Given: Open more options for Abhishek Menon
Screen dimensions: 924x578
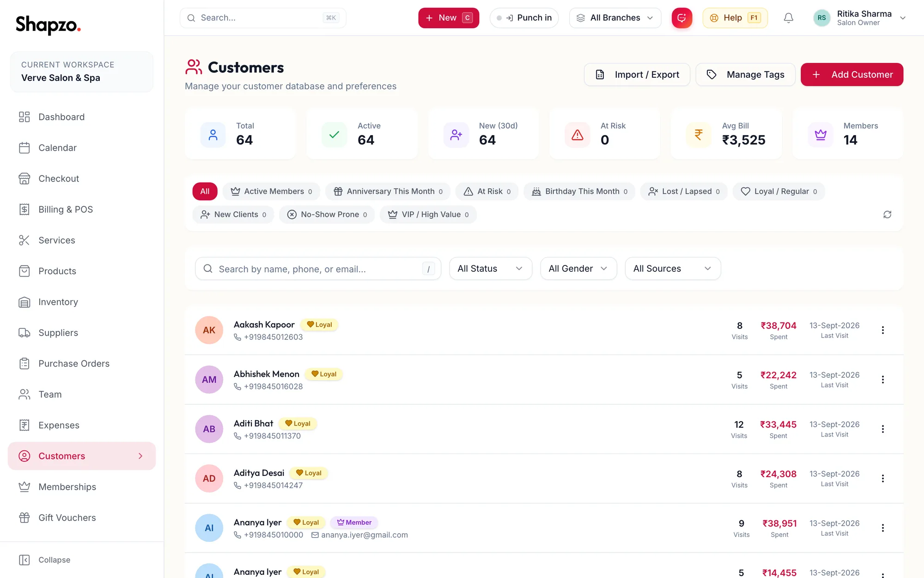Looking at the screenshot, I should pyautogui.click(x=882, y=380).
